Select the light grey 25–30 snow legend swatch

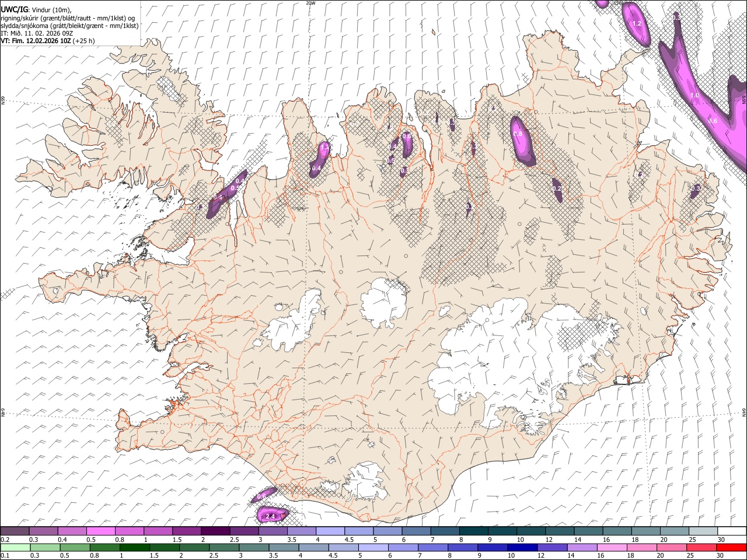tap(703, 531)
